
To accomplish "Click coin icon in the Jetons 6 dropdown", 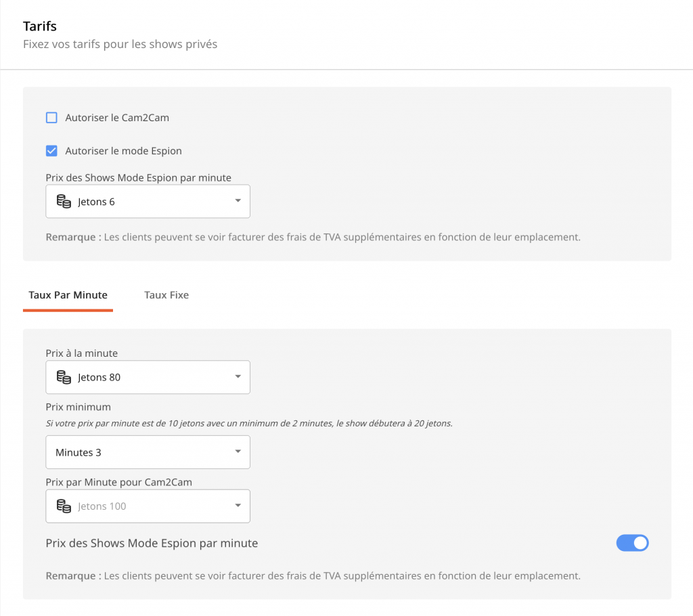I will 64,202.
